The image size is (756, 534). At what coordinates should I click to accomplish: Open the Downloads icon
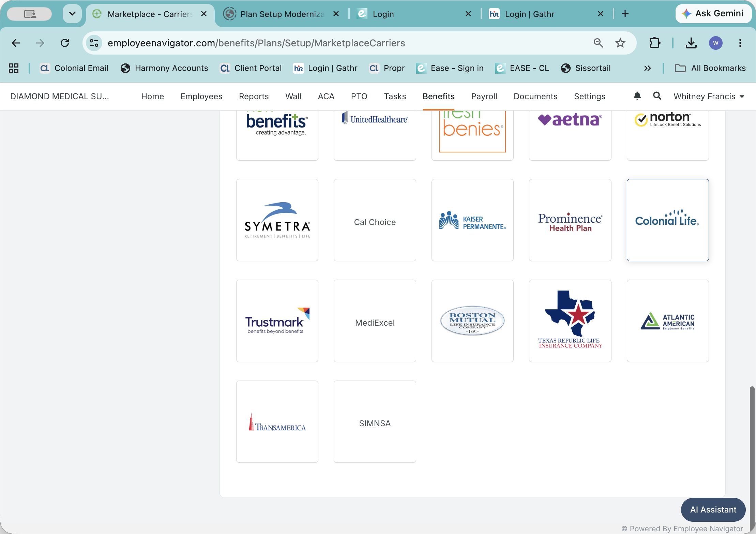pyautogui.click(x=691, y=43)
